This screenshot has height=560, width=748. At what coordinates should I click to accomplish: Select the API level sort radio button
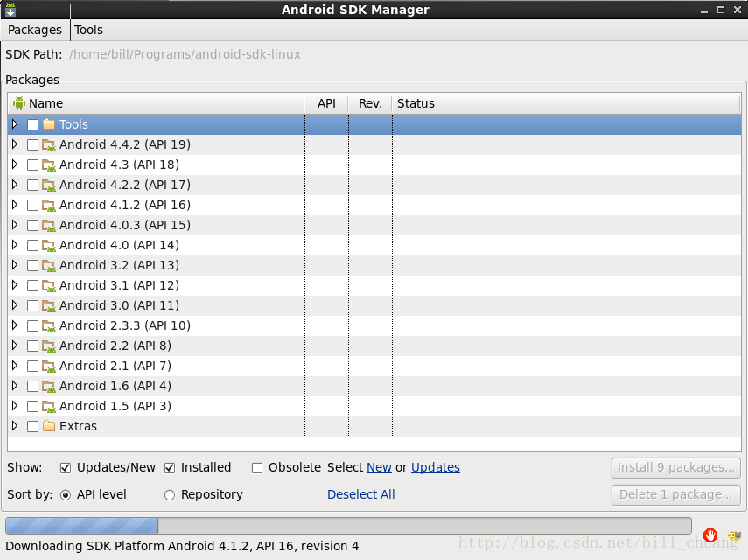(66, 495)
